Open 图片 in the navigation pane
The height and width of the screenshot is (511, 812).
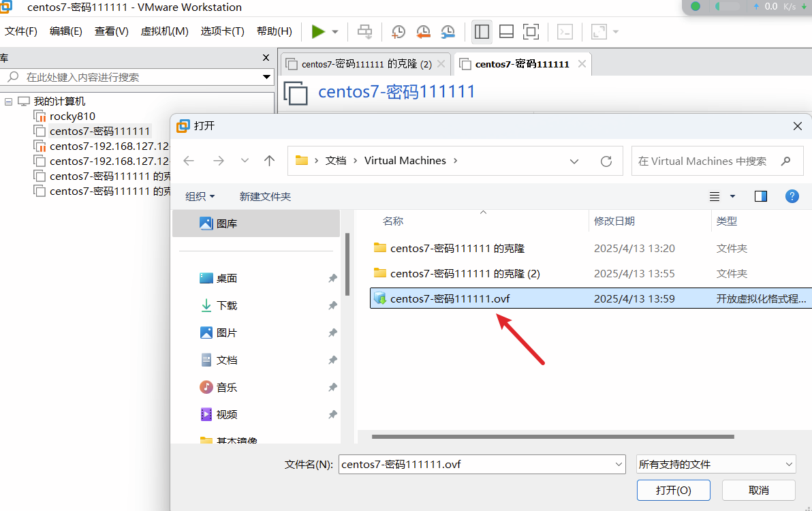click(226, 333)
